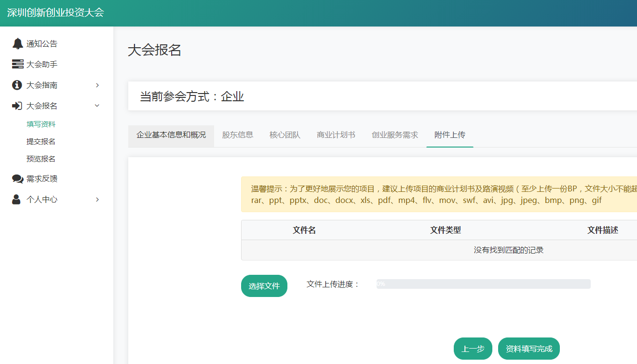Viewport: 637px width, 364px height.
Task: Click the sign-in arrow icon beside 大会报名
Action: pyautogui.click(x=17, y=106)
